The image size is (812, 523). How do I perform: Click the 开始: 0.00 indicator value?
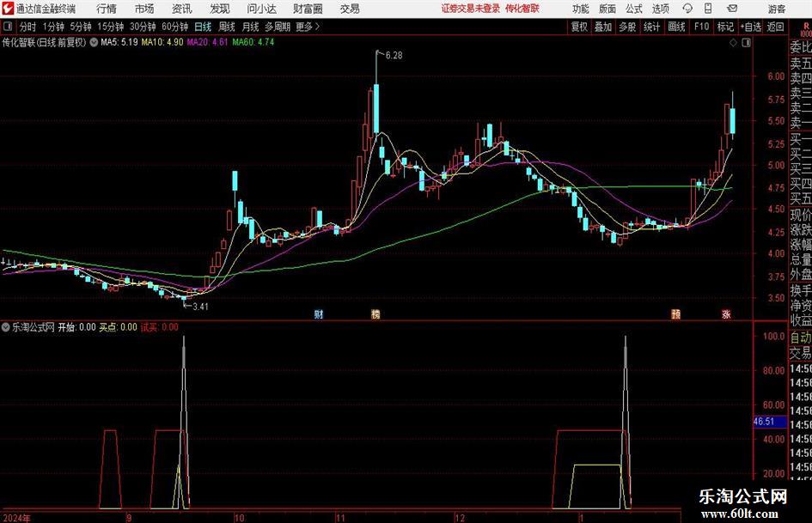pyautogui.click(x=76, y=327)
